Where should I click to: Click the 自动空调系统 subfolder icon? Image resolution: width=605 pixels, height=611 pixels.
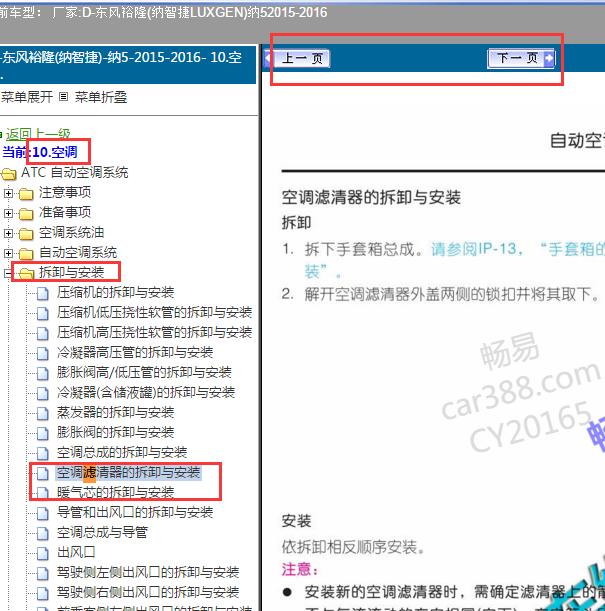click(x=26, y=254)
